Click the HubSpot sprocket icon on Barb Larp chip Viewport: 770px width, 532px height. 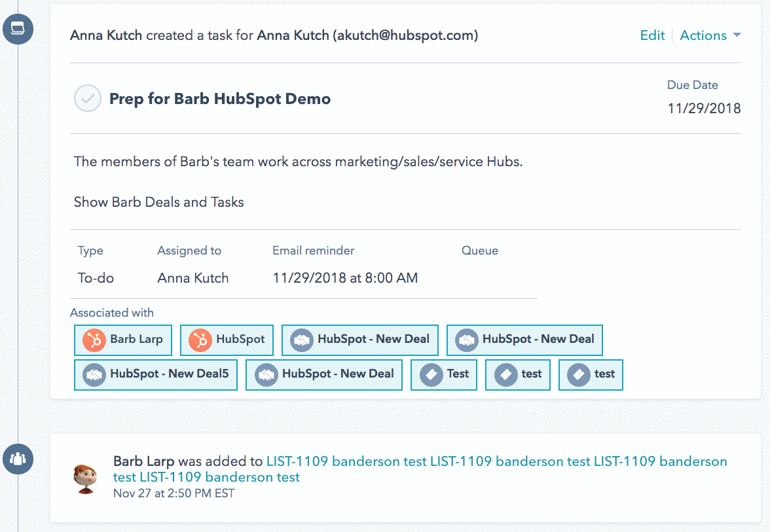tap(94, 340)
